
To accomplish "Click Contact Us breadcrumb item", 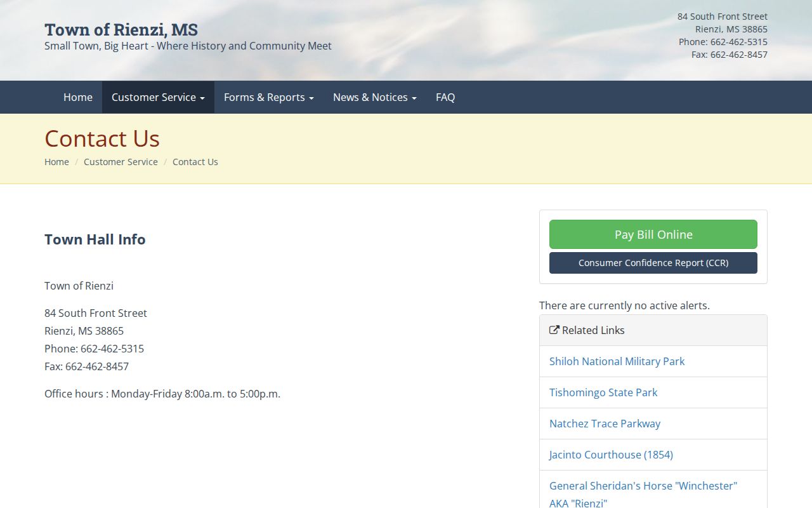I will point(195,162).
